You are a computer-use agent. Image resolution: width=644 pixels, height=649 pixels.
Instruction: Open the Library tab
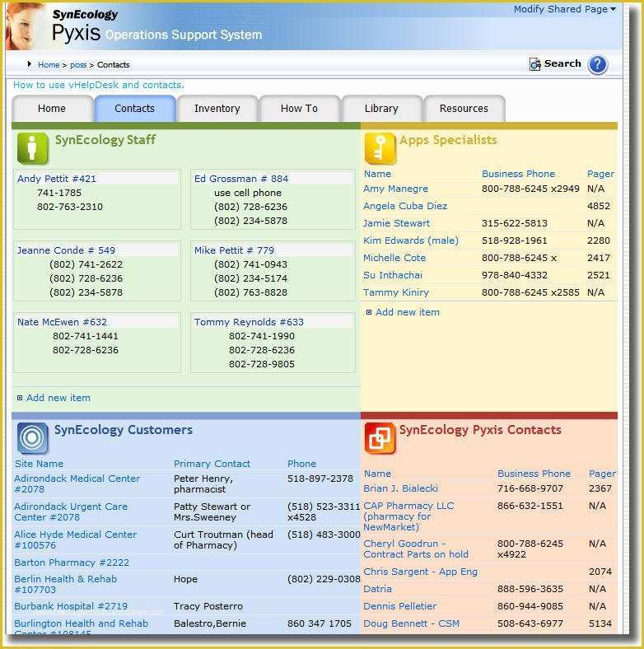382,109
